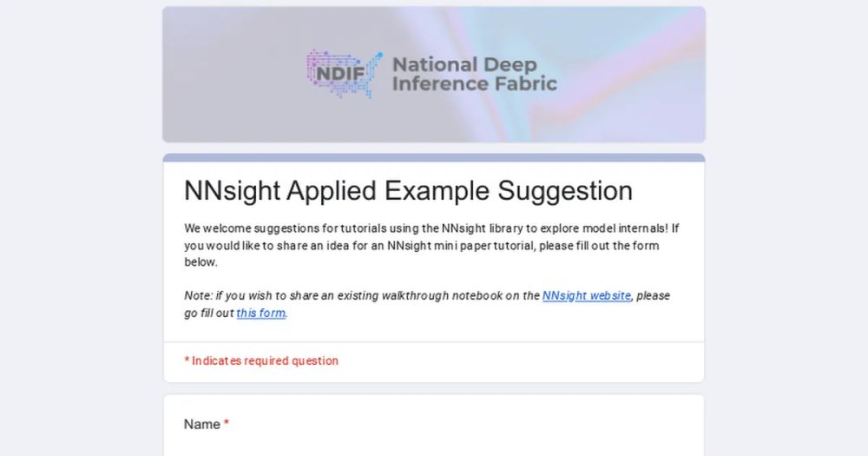Click the "Indicates required question" notice
The image size is (868, 456).
[x=261, y=360]
